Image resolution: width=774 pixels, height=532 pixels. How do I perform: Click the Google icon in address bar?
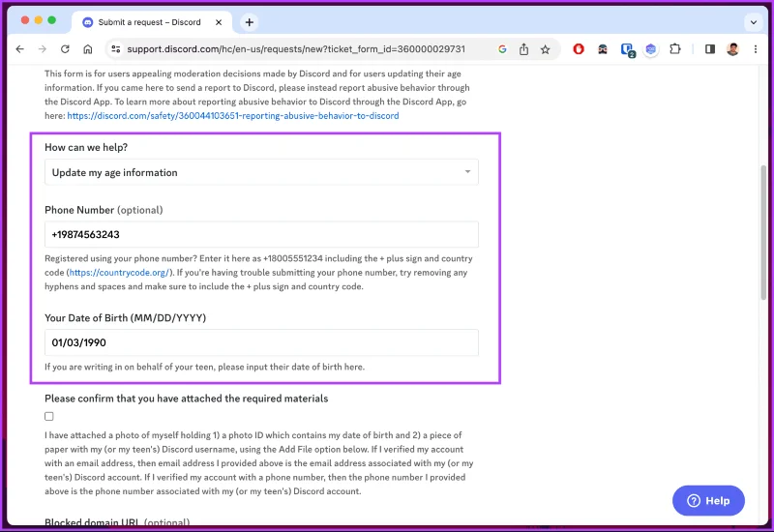(502, 49)
